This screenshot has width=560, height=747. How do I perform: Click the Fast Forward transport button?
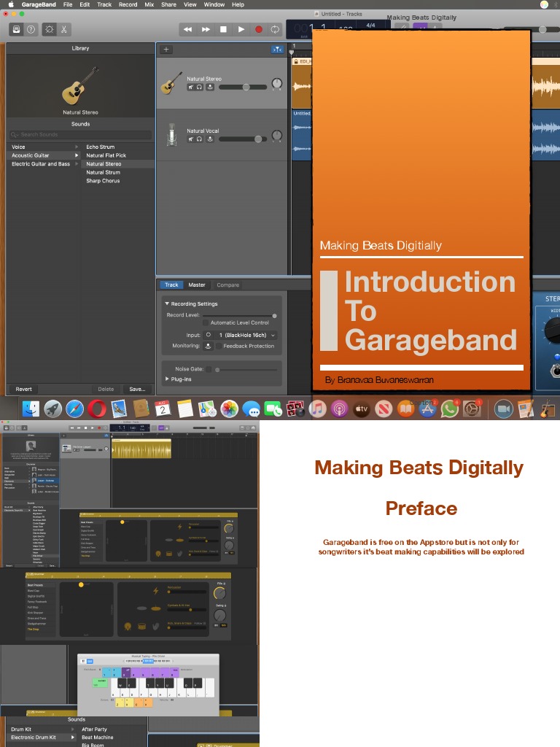206,29
